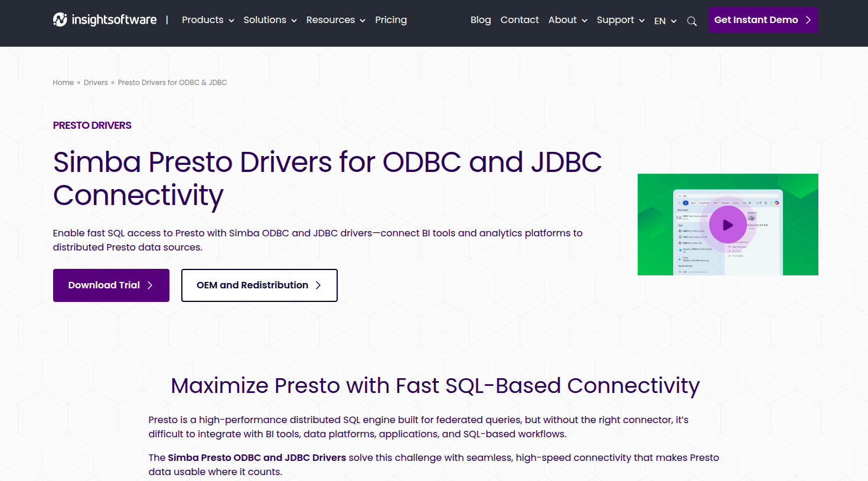Open the Blog menu item
This screenshot has width=868, height=481.
pyautogui.click(x=481, y=20)
